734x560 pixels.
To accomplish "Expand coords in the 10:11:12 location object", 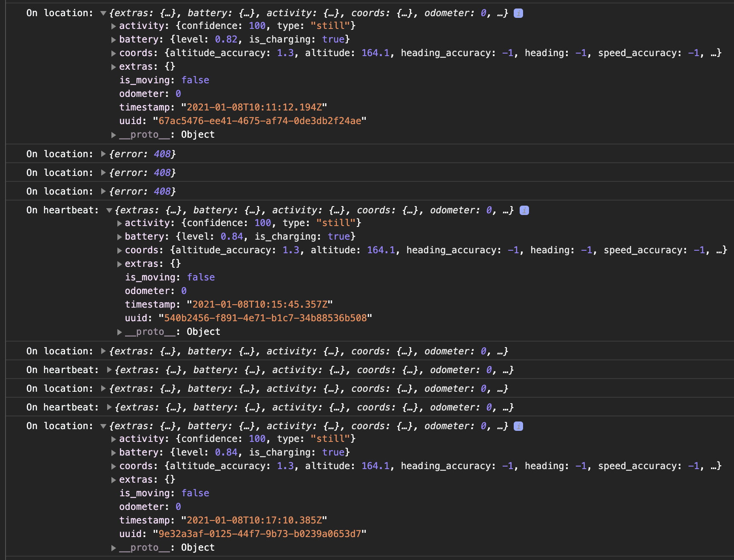I will coord(114,53).
